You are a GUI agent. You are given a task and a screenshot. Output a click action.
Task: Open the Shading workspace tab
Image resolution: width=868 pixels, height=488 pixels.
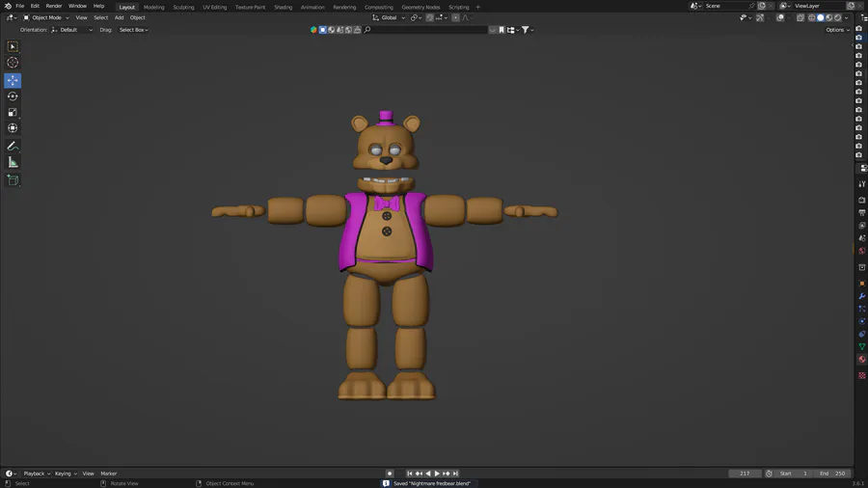pyautogui.click(x=283, y=7)
